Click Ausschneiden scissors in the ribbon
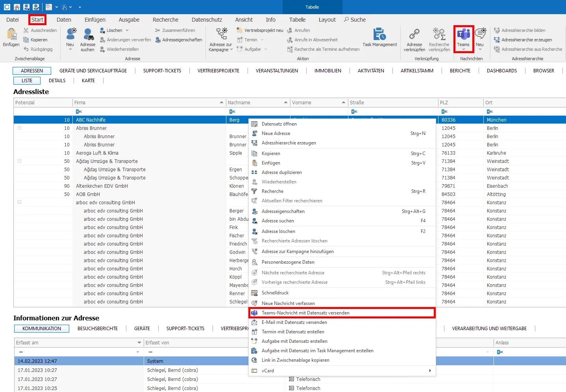The height and width of the screenshot is (392, 566). (x=40, y=30)
